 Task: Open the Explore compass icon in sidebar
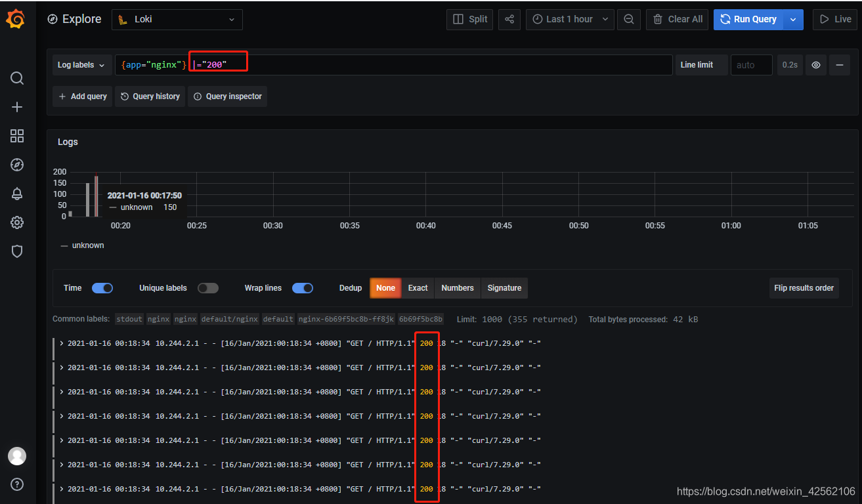[x=17, y=165]
